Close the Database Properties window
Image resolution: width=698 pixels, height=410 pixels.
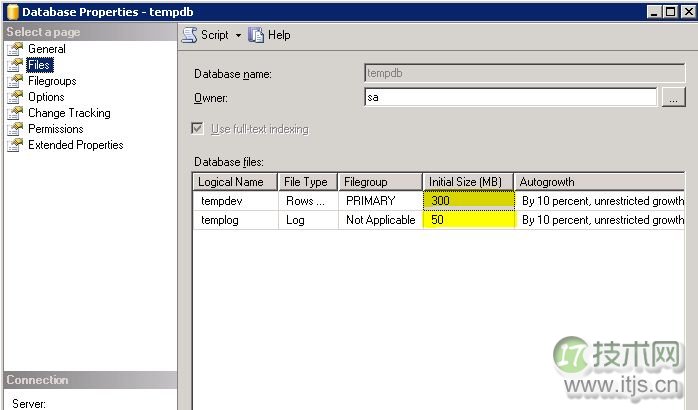tap(688, 12)
